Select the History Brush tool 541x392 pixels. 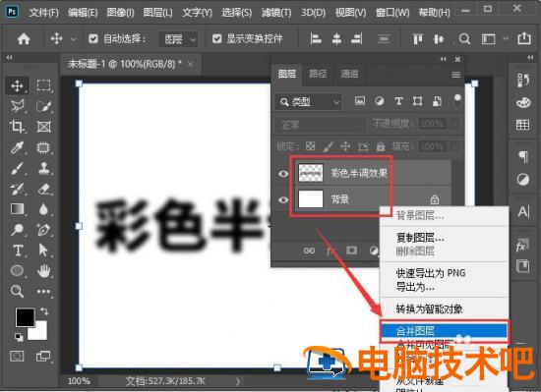[x=17, y=189]
